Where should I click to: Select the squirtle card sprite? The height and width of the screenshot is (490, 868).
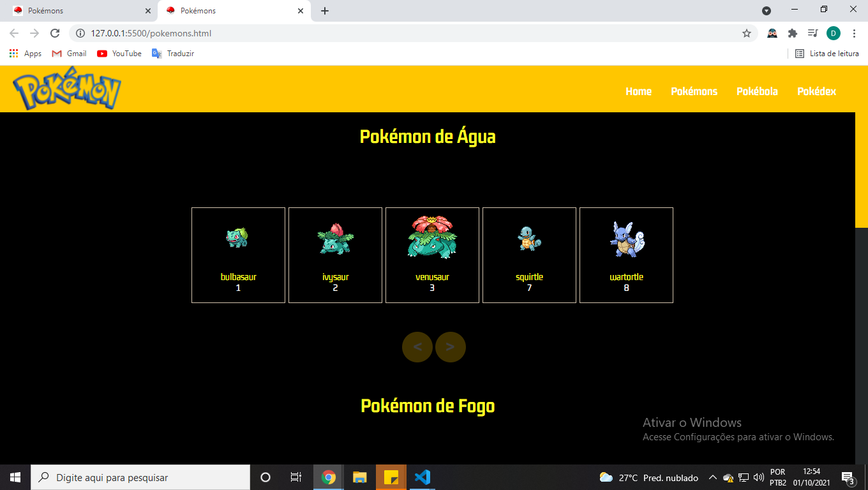coord(529,238)
